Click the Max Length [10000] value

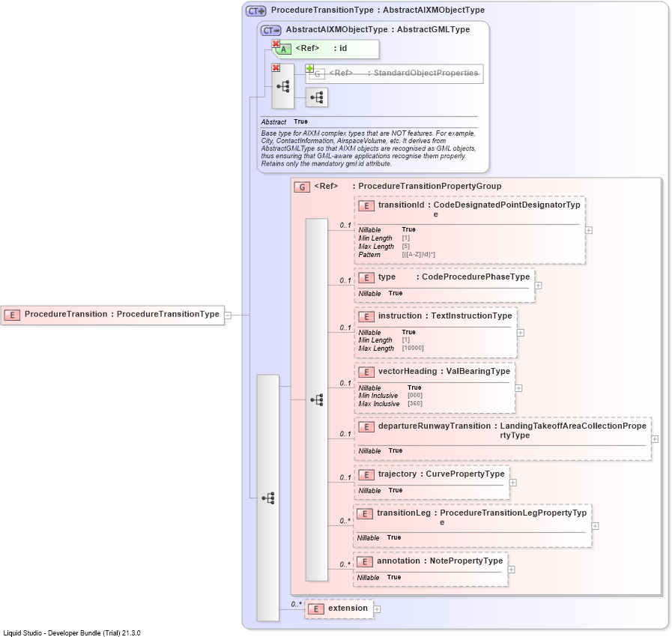[x=412, y=348]
